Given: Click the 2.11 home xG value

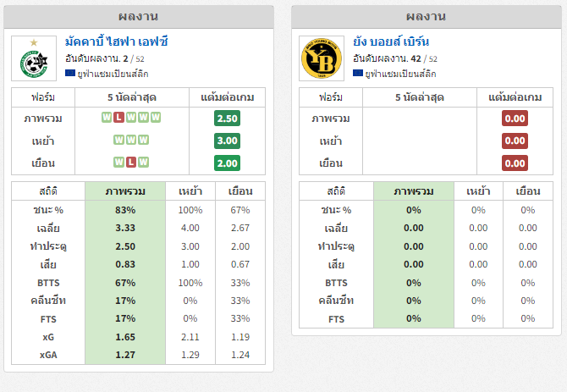Looking at the screenshot, I should point(190,337).
